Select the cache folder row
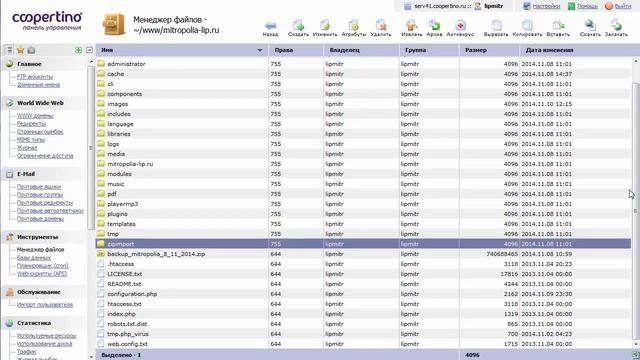Image resolution: width=640 pixels, height=360 pixels. [x=363, y=74]
